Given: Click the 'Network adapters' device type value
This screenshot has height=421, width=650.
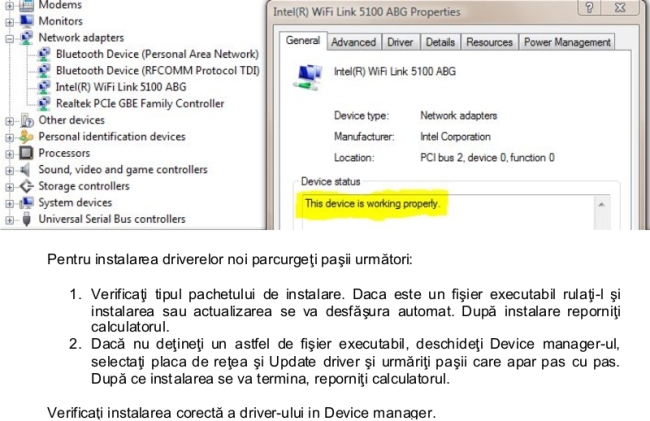Looking at the screenshot, I should click(x=458, y=116).
